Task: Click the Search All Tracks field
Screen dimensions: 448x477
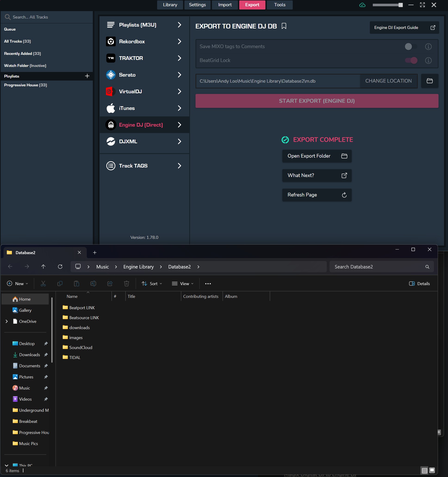Action: point(47,17)
